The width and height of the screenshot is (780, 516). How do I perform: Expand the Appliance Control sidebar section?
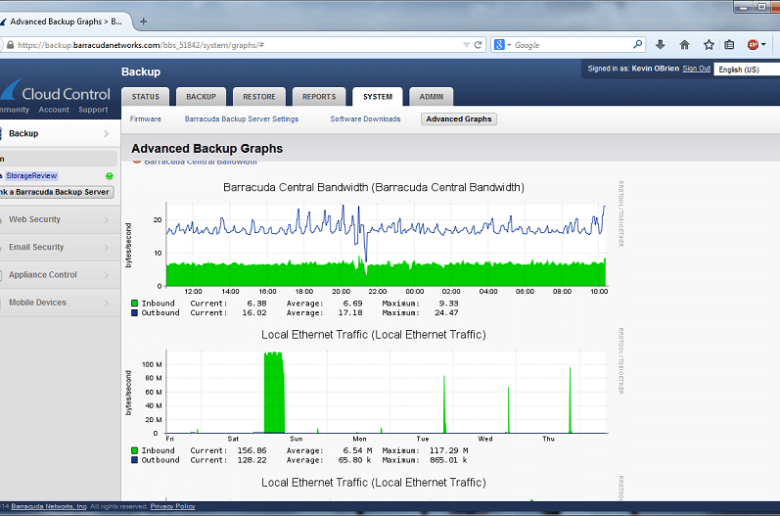(x=60, y=275)
